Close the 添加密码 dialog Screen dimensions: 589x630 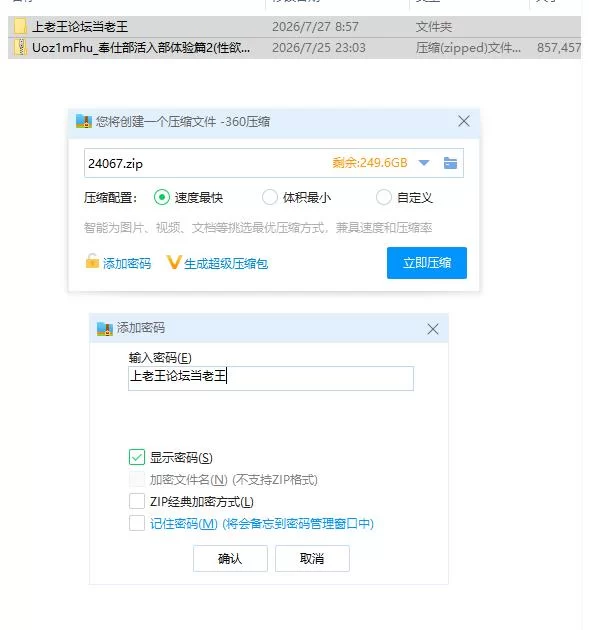tap(433, 329)
